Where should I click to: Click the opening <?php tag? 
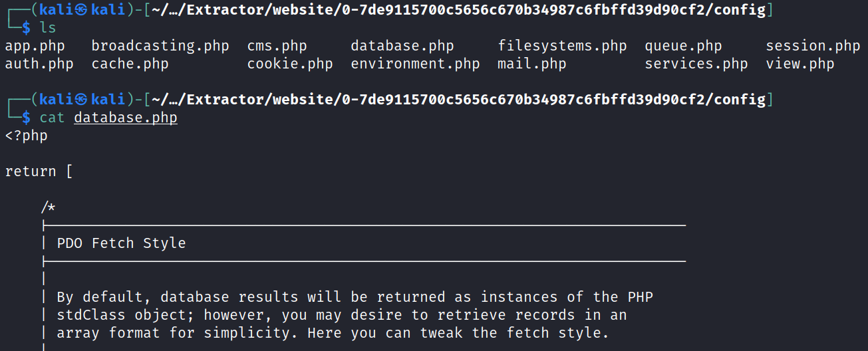(27, 136)
